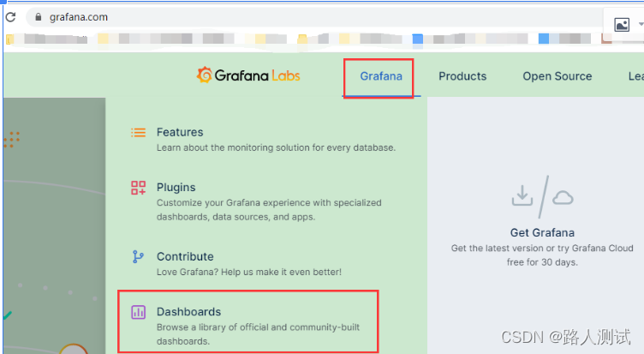Click 'Love Grafana? Help us make it even better!'

click(x=249, y=272)
